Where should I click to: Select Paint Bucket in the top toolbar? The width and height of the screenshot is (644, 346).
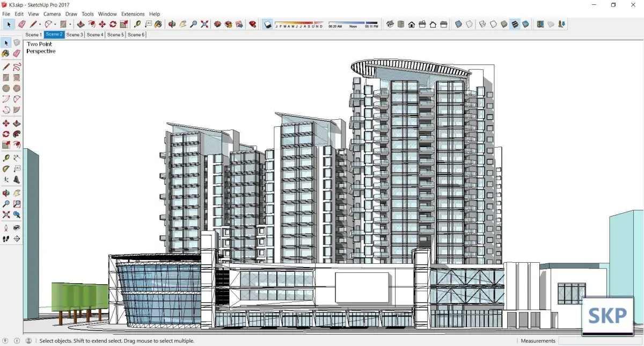[x=158, y=24]
